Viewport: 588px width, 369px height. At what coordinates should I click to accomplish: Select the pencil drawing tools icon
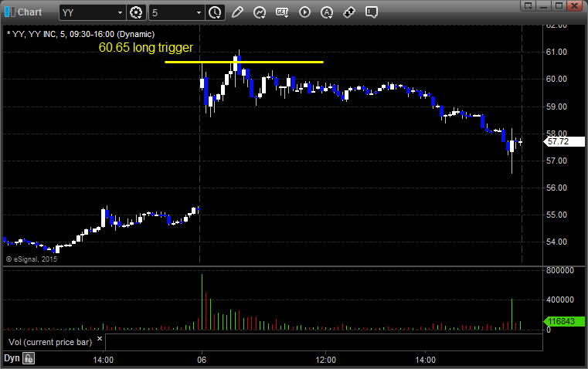(237, 12)
